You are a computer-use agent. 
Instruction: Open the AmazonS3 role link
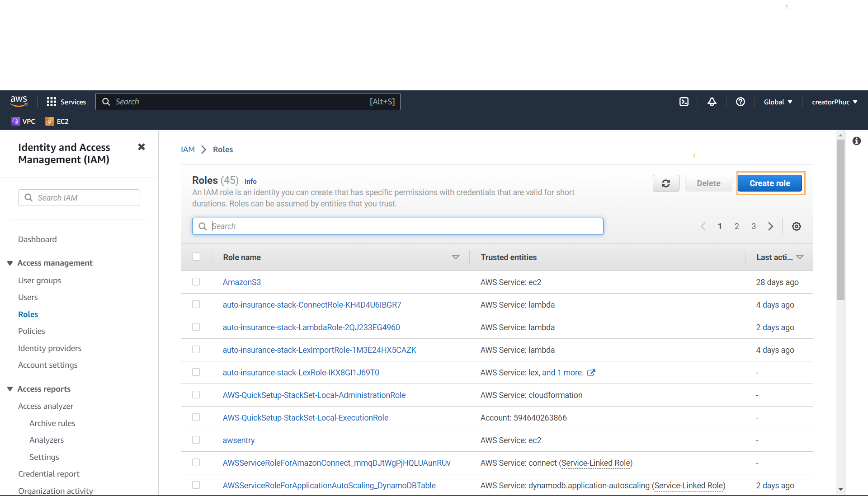point(242,282)
